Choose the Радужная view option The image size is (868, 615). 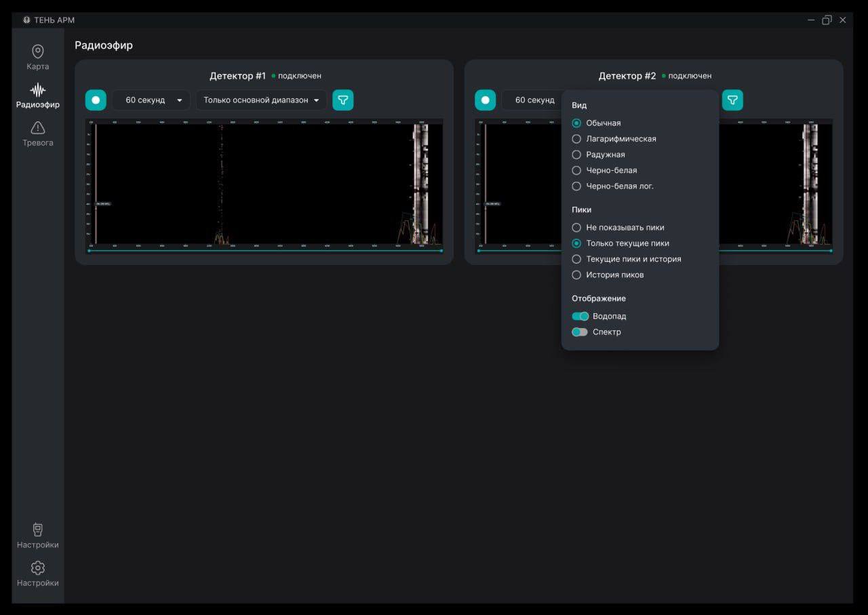[x=576, y=155]
